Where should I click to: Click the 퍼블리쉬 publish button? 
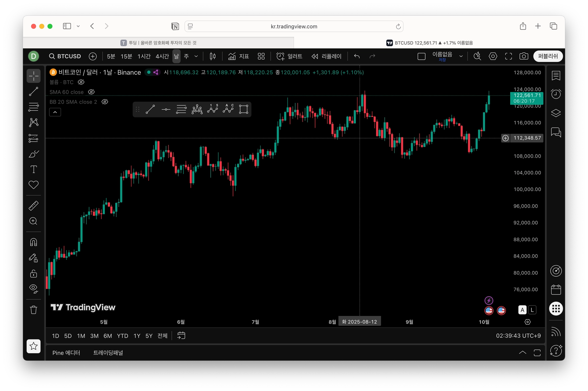[x=548, y=56]
